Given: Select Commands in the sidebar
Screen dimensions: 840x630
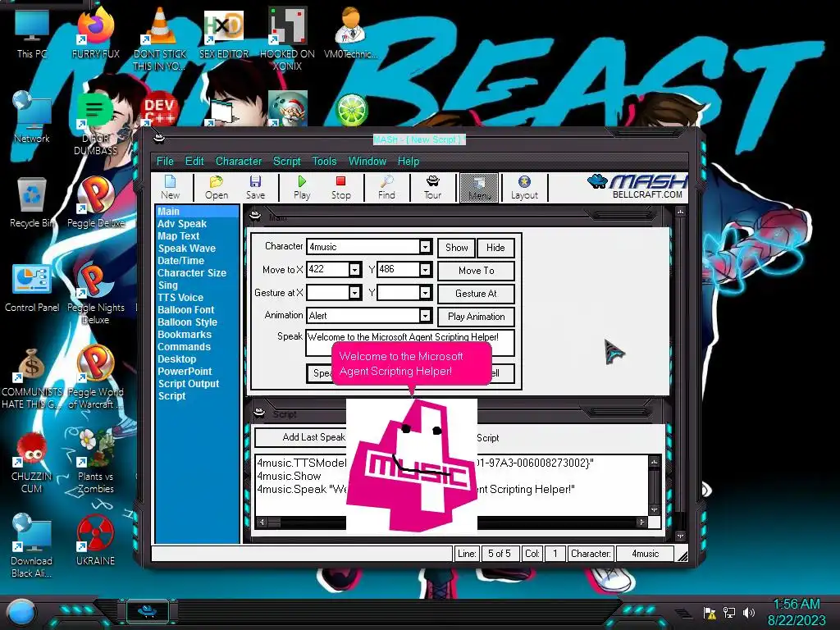Looking at the screenshot, I should tap(184, 347).
